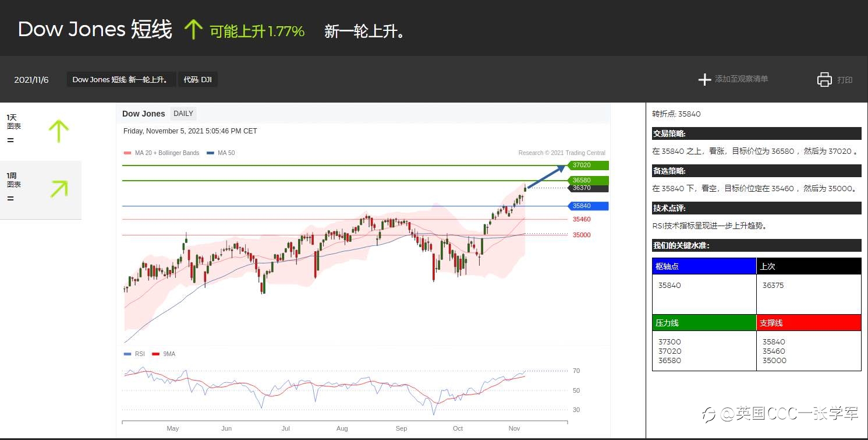This screenshot has height=440, width=868.
Task: Click the 37020 green price label on chart
Action: coord(587,166)
